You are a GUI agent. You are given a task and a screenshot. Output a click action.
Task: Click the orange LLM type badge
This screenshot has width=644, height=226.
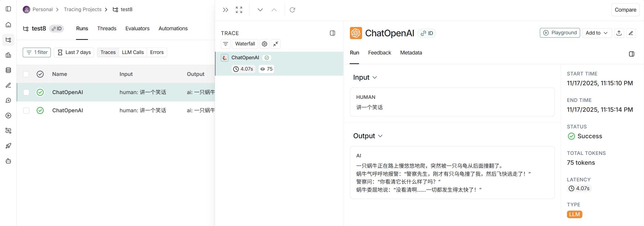[575, 214]
